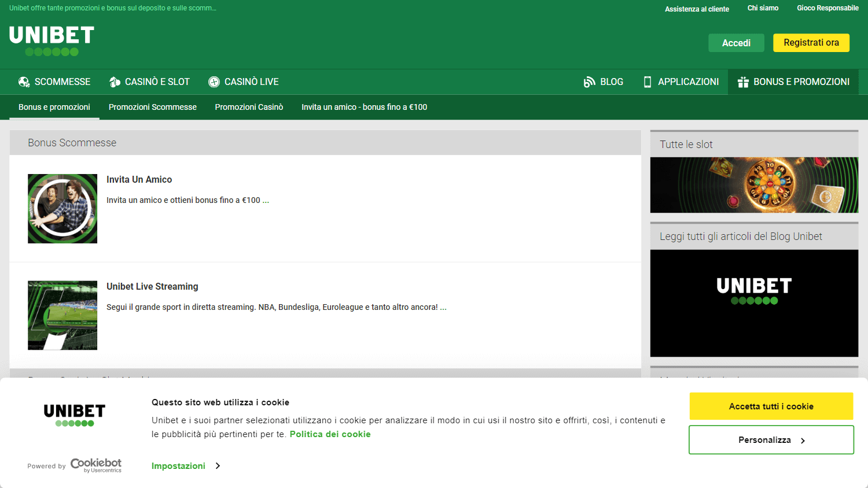Open the Applicazioni page
Viewport: 868px width, 488px height.
coord(681,82)
